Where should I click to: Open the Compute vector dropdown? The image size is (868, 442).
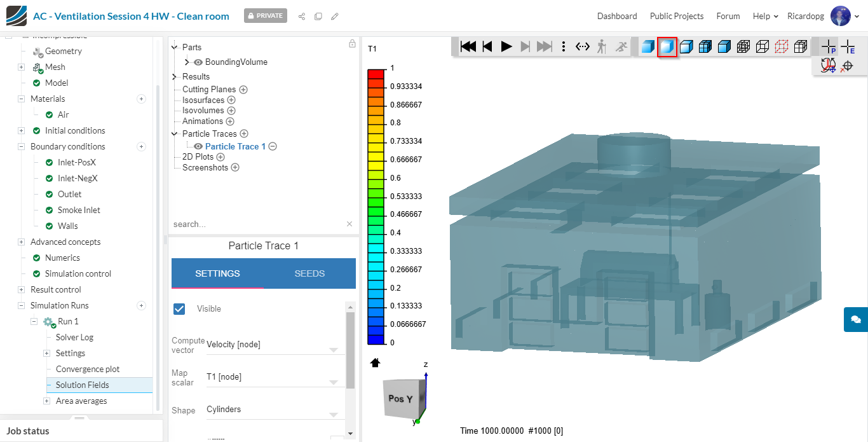[275, 345]
